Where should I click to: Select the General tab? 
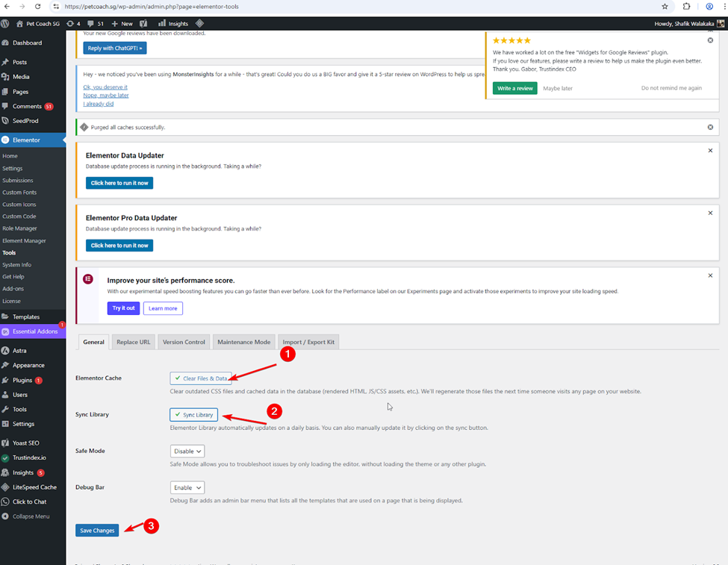pos(94,342)
